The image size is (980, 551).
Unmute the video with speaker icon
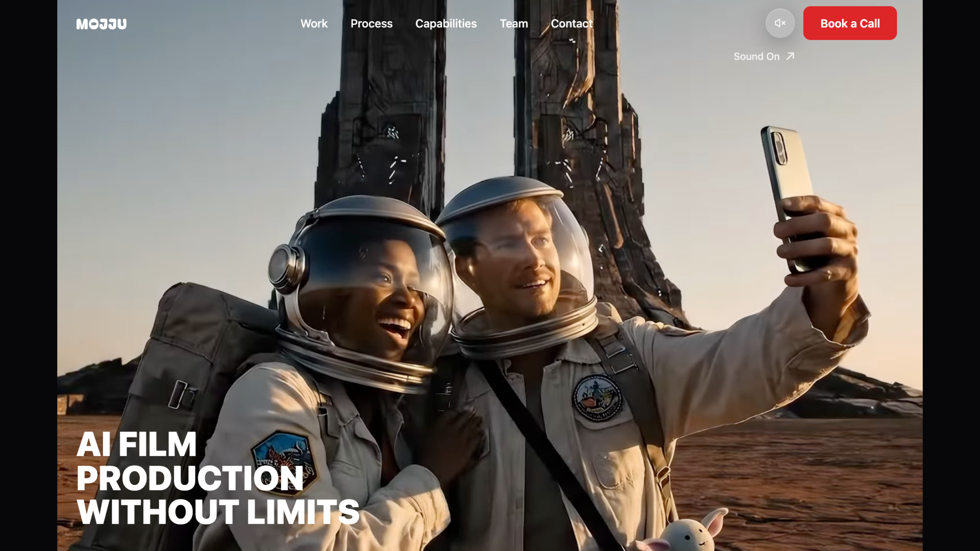pyautogui.click(x=780, y=23)
